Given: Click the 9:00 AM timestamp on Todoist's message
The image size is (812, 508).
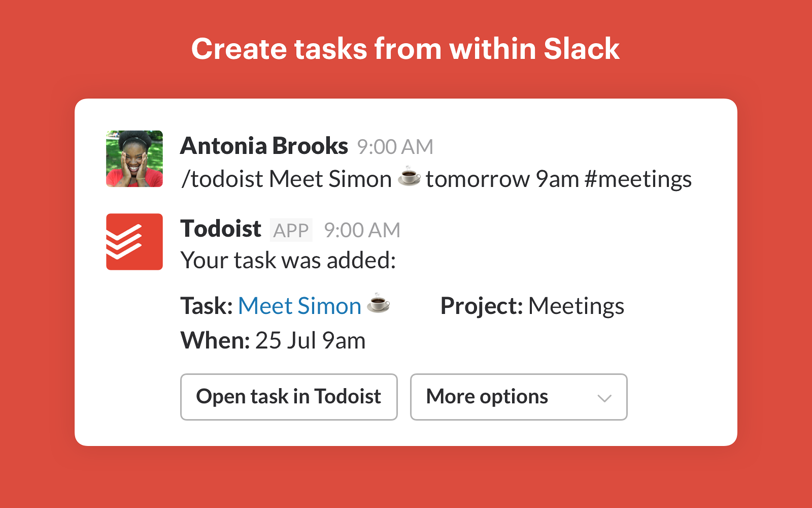Looking at the screenshot, I should click(362, 230).
